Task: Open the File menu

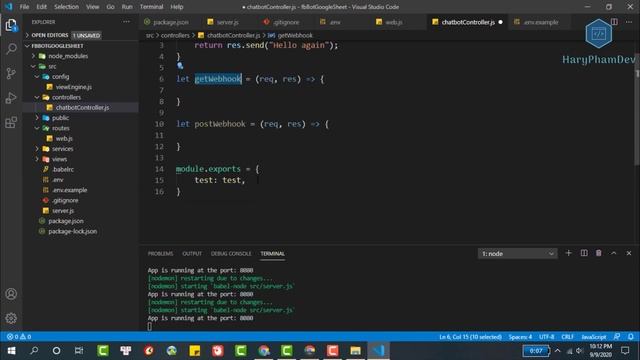Action: coord(24,7)
